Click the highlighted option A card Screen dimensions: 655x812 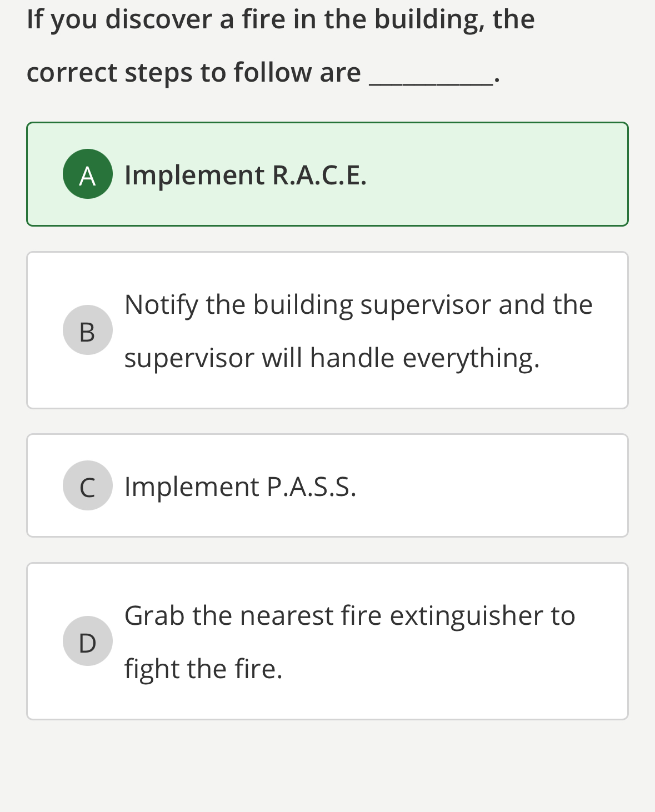coord(328,173)
